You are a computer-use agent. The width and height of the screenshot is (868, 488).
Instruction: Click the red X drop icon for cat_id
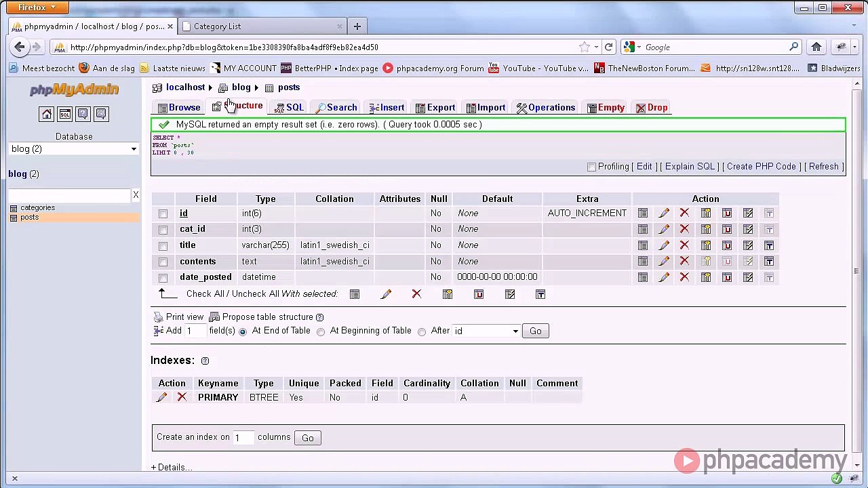click(684, 229)
